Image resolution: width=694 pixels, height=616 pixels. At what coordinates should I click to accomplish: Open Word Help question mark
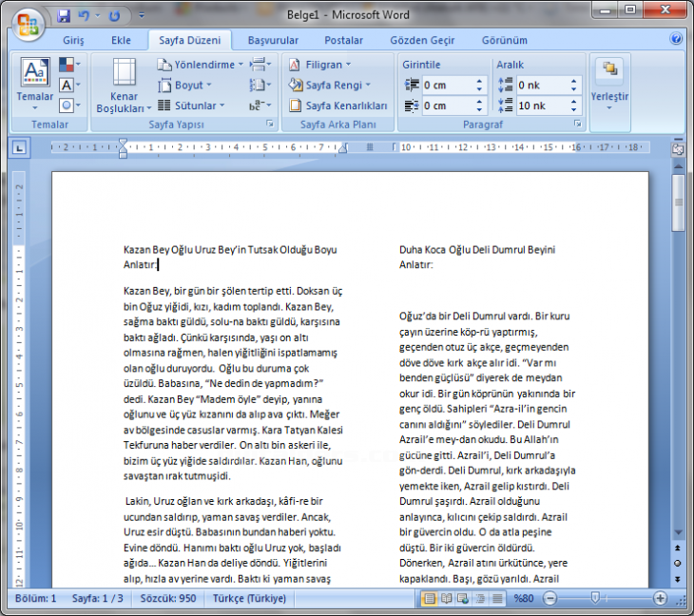click(x=676, y=39)
